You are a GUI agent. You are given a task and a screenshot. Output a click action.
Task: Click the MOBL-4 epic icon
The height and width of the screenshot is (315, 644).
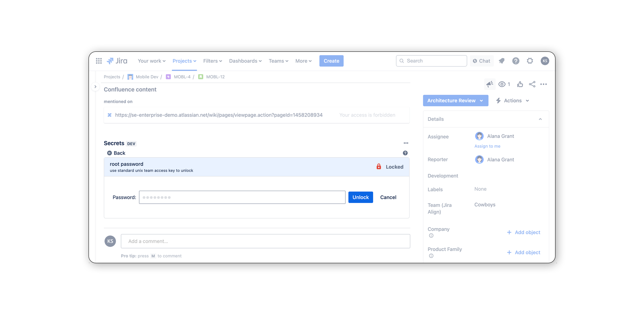[x=168, y=77]
